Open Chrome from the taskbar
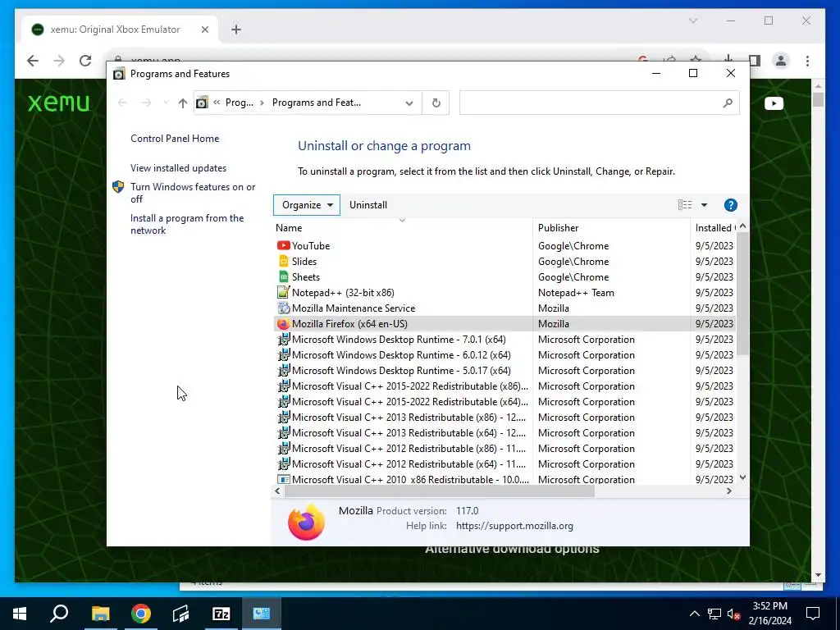Viewport: 840px width, 630px height. coord(141,614)
